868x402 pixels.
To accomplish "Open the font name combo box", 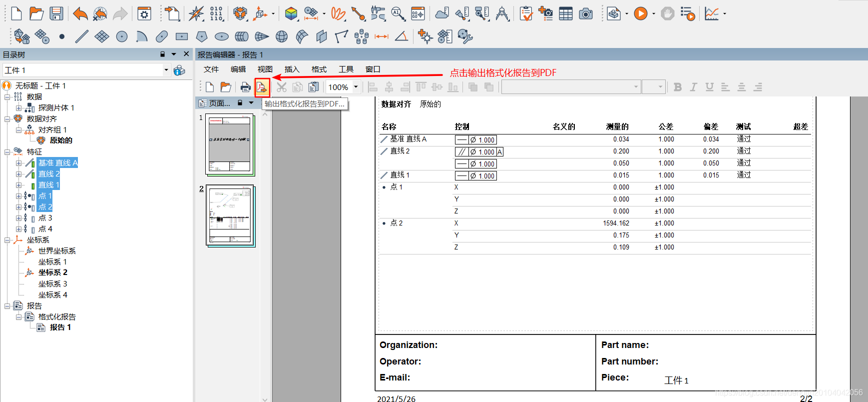I will point(571,87).
